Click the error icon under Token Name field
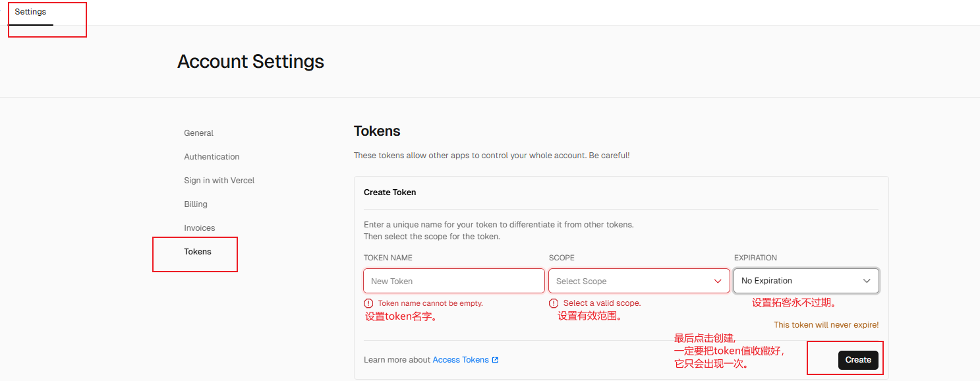The image size is (980, 381). click(368, 303)
